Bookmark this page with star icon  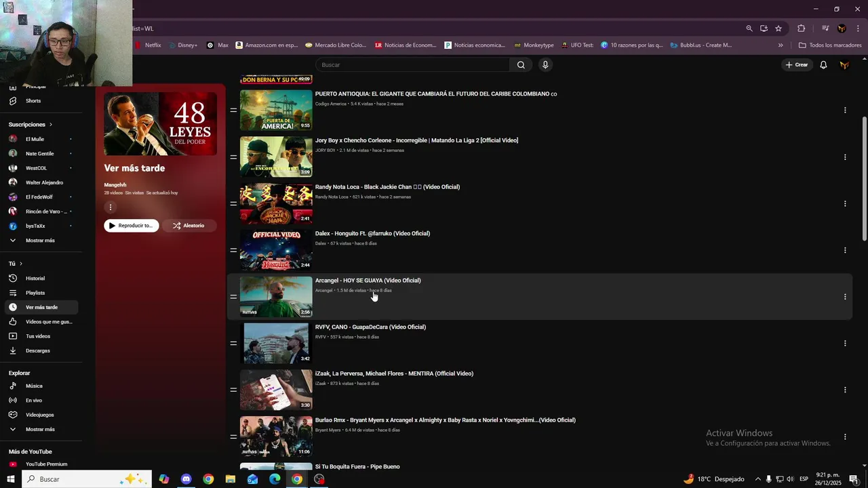(x=778, y=28)
